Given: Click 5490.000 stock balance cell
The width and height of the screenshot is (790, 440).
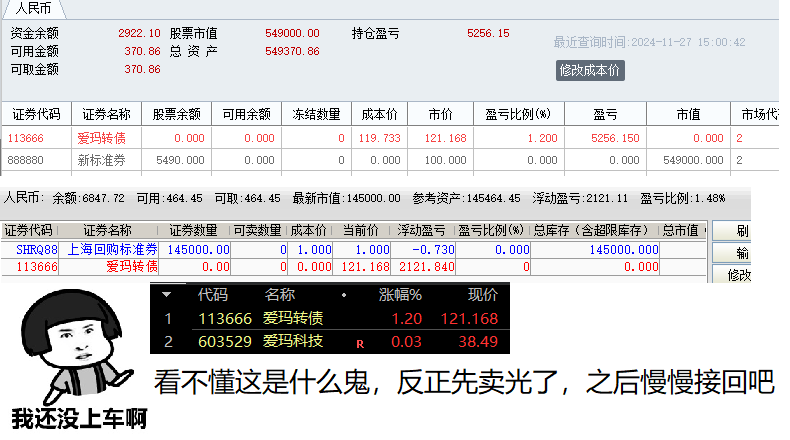Looking at the screenshot, I should [180, 160].
